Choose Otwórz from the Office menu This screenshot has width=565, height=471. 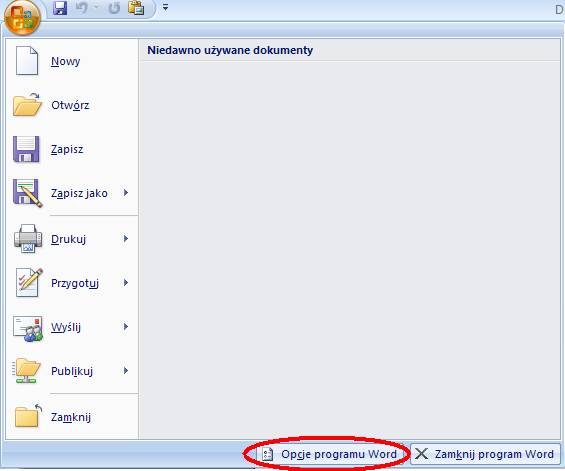(x=70, y=105)
